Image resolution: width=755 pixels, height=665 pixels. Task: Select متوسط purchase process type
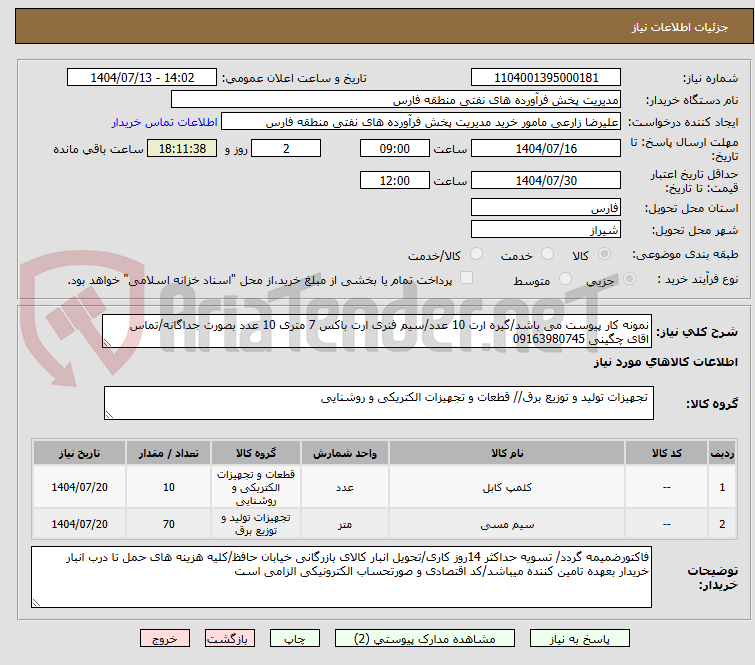point(568,280)
